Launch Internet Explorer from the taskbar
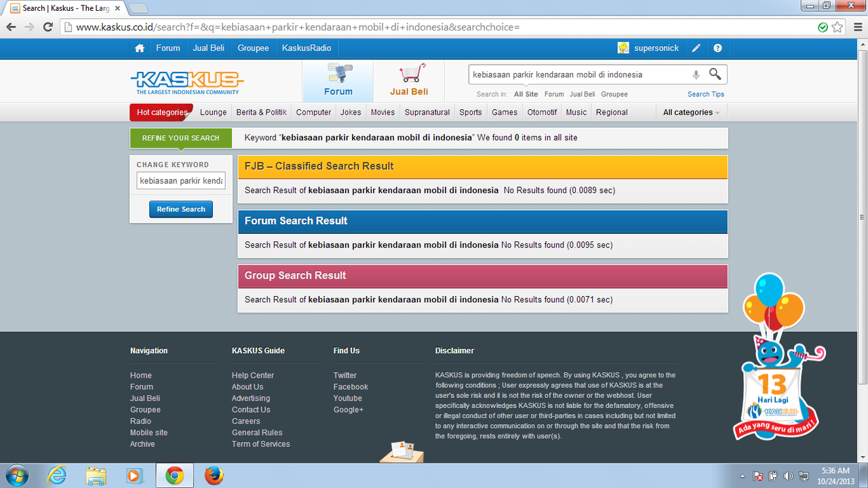This screenshot has height=488, width=868. pos(57,476)
